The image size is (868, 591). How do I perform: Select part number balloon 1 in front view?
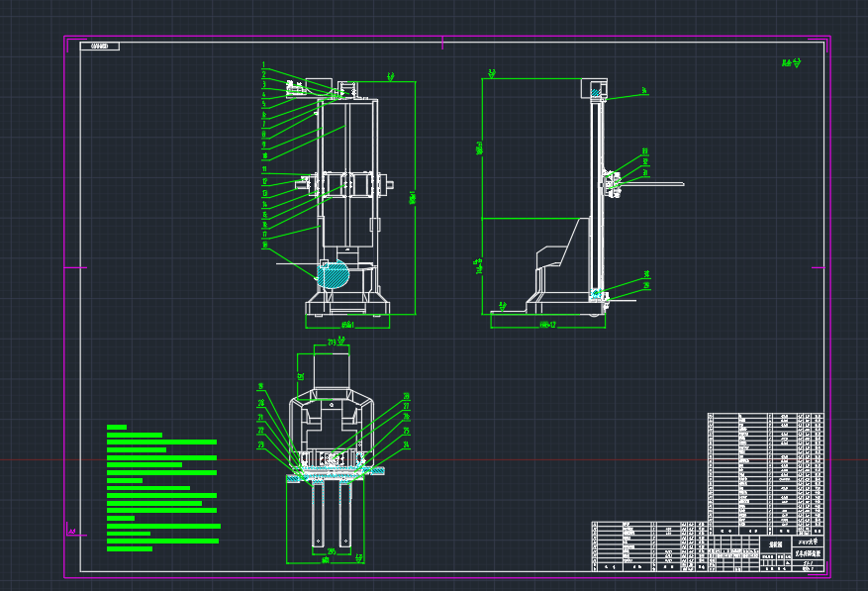(x=264, y=65)
